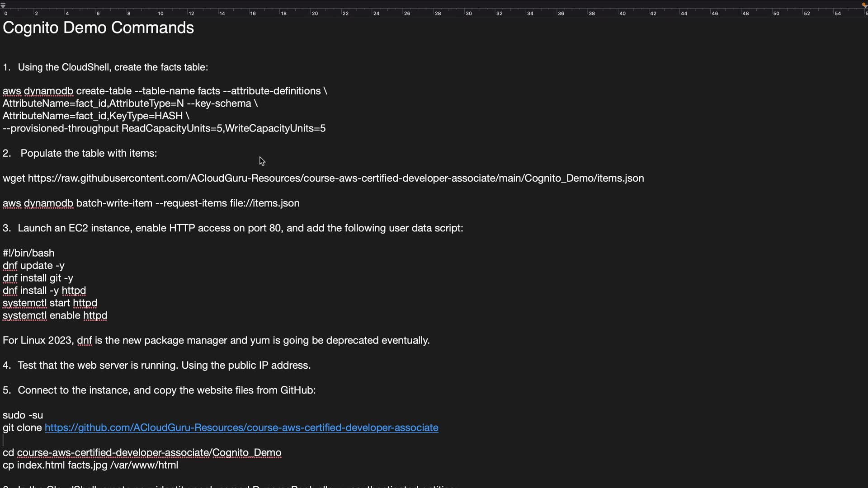Click the step 4 web server test line
The width and height of the screenshot is (868, 488).
(156, 366)
